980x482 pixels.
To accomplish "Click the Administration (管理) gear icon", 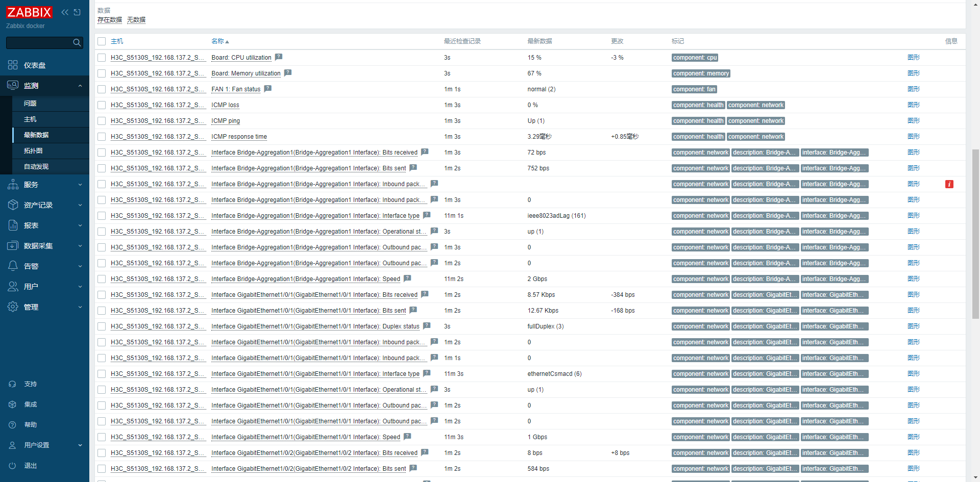I will [13, 307].
